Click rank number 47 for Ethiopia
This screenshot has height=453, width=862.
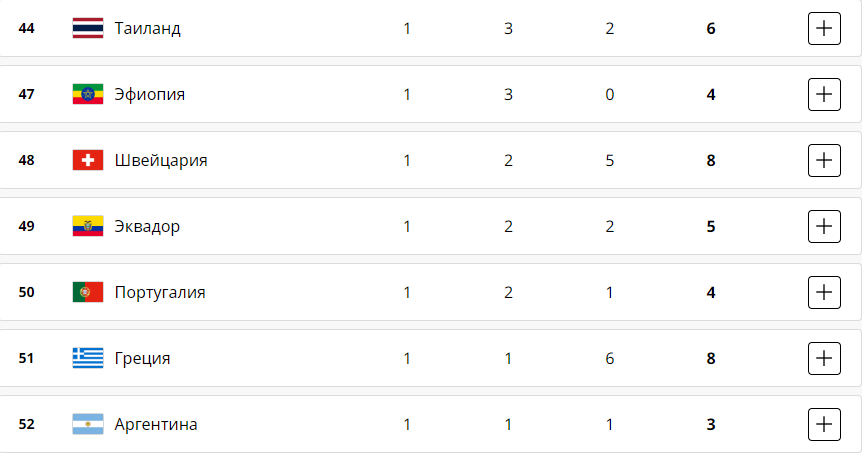[27, 95]
